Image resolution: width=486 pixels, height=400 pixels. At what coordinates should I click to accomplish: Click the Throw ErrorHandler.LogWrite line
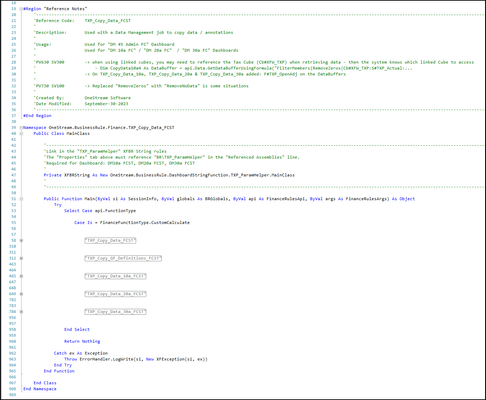[x=136, y=359]
